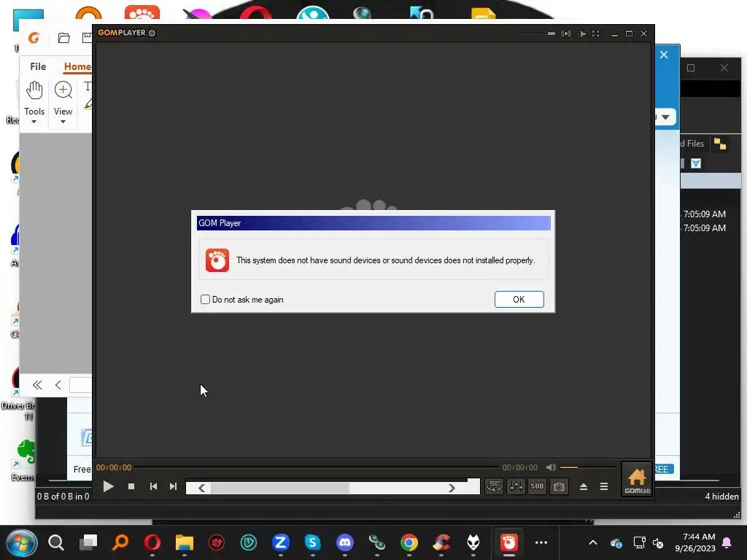Click on the playback seek bar
Viewport: 747px width, 560px height.
click(317, 467)
